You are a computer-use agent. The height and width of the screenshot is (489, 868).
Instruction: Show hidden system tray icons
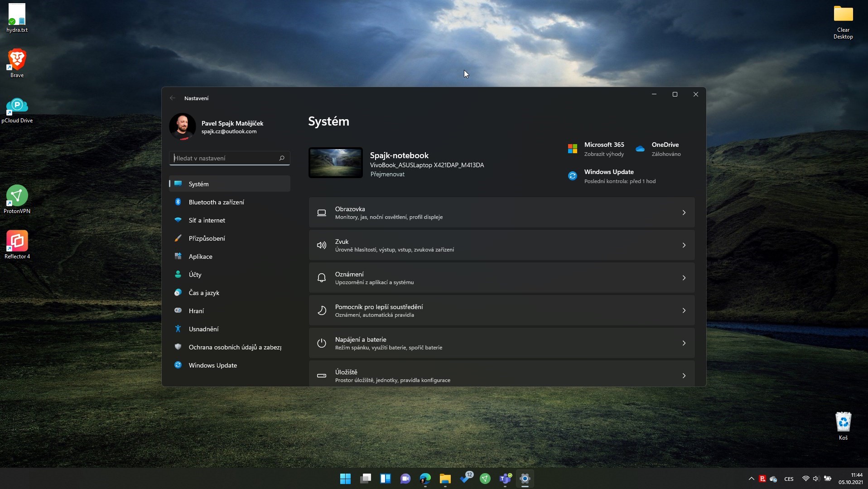point(752,479)
